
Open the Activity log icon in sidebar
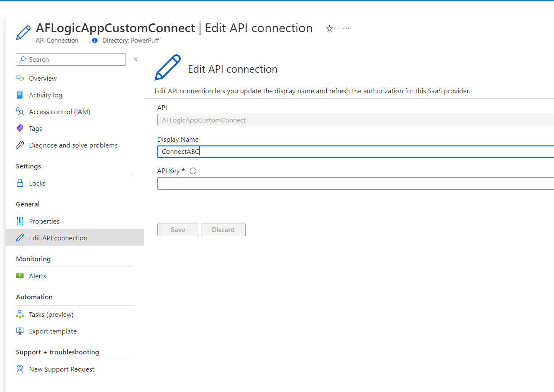pyautogui.click(x=19, y=95)
